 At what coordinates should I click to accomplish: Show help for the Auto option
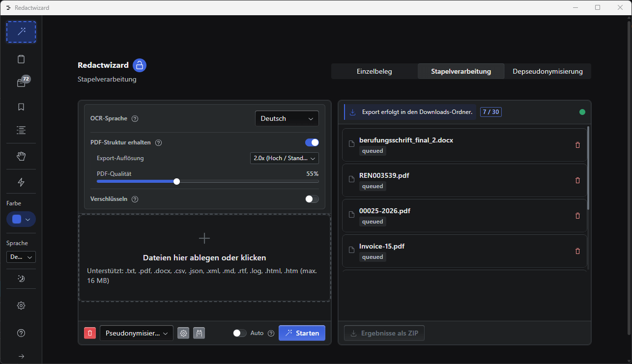click(271, 333)
